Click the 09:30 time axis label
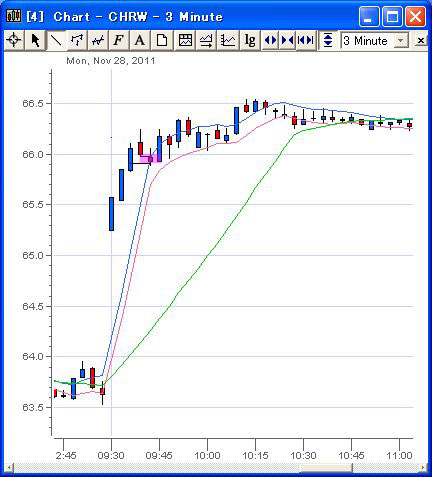This screenshot has height=477, width=432. click(x=111, y=455)
